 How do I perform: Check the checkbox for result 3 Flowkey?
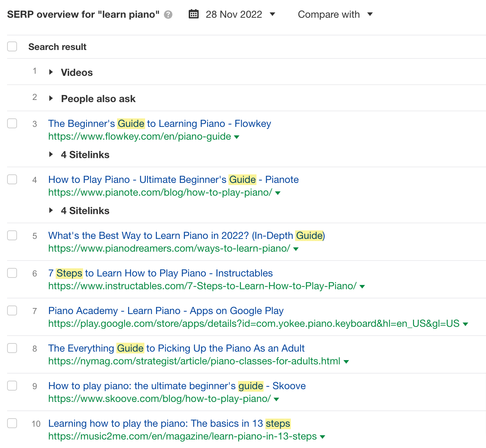tap(12, 123)
